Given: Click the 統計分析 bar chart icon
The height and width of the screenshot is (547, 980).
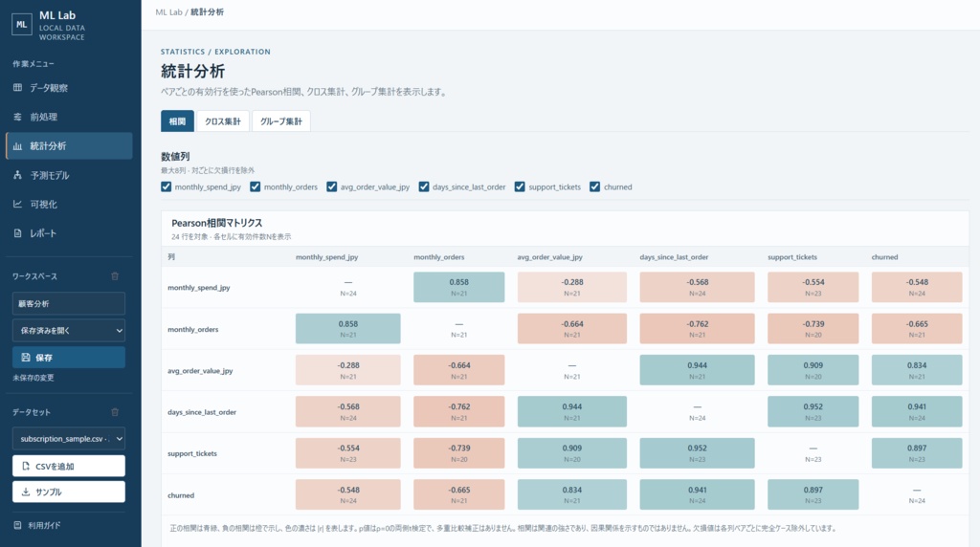Looking at the screenshot, I should 17,146.
